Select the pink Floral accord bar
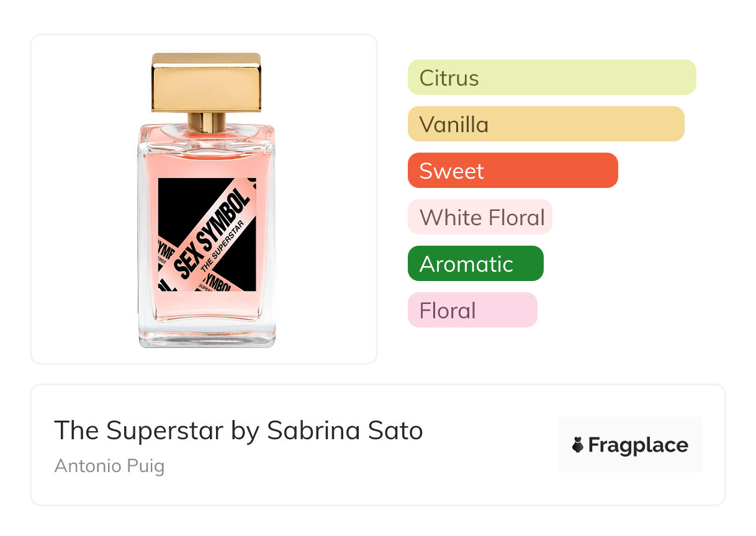The image size is (756, 536). click(472, 310)
